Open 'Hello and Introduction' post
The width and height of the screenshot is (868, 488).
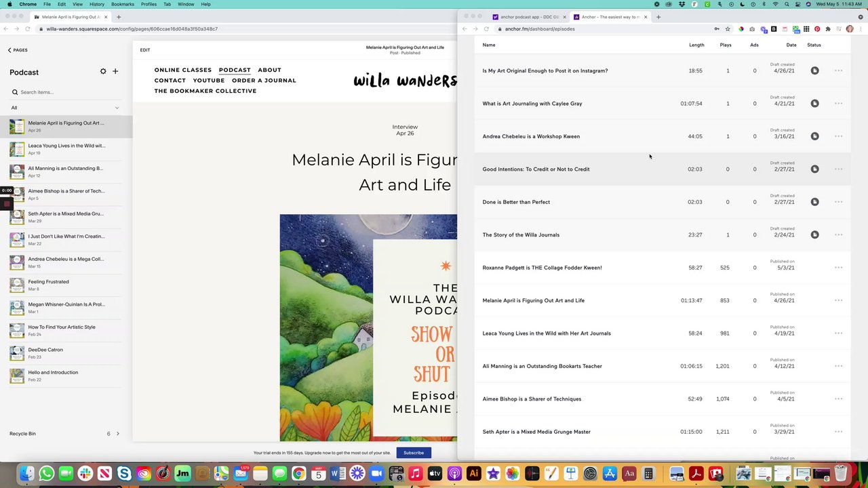[x=66, y=375]
